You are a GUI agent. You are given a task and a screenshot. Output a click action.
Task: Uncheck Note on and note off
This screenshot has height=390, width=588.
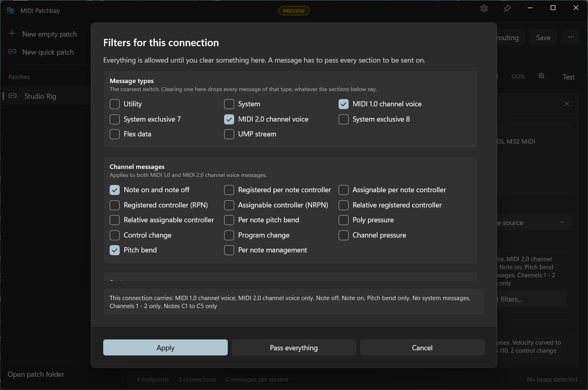[x=115, y=190]
